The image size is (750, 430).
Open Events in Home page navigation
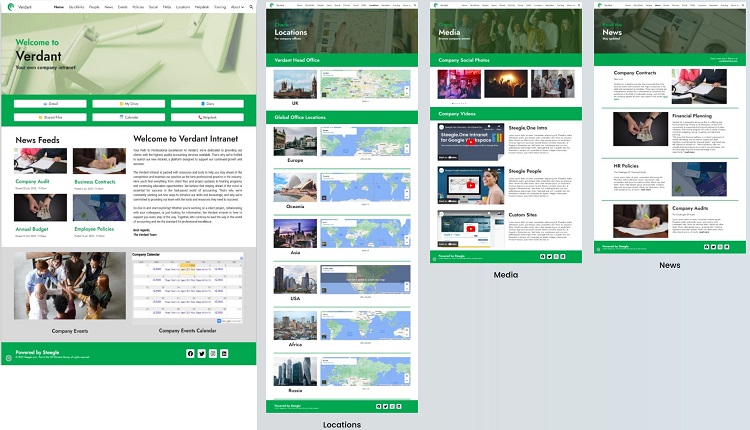click(122, 7)
